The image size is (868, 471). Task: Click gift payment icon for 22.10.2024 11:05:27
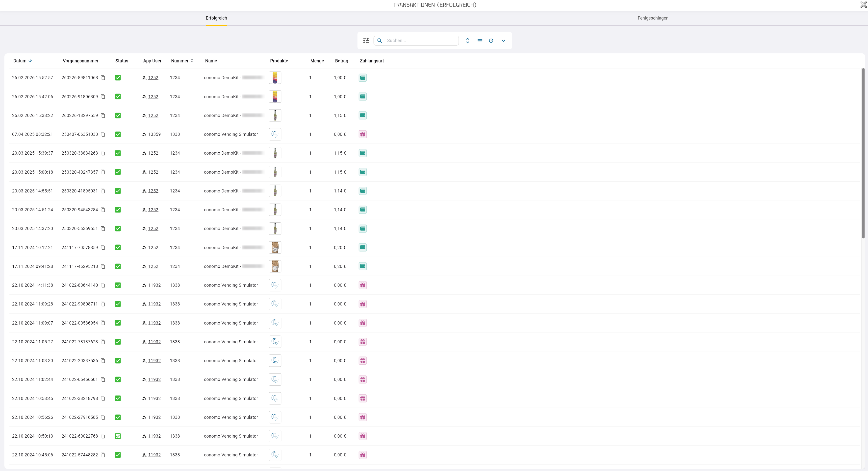362,342
